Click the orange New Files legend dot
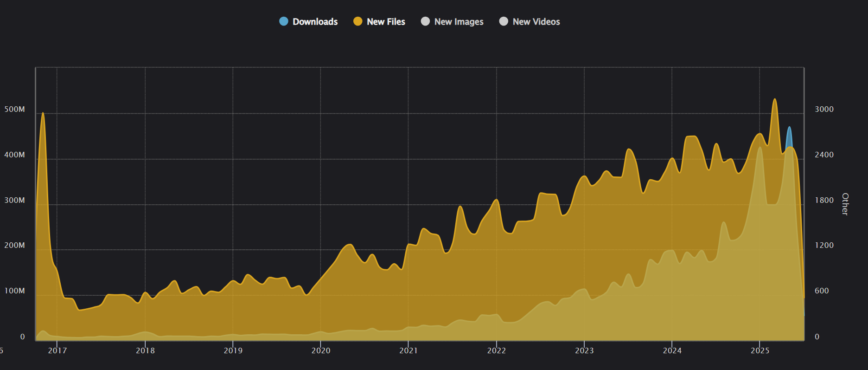Image resolution: width=868 pixels, height=370 pixels. point(357,21)
